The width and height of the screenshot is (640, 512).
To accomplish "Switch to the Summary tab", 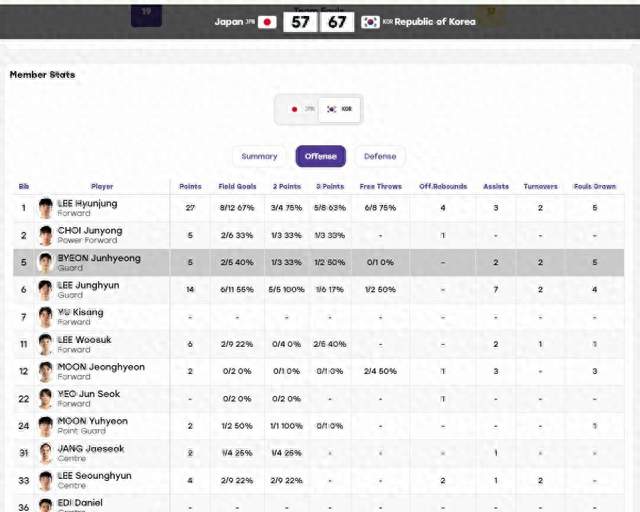I will [x=259, y=156].
